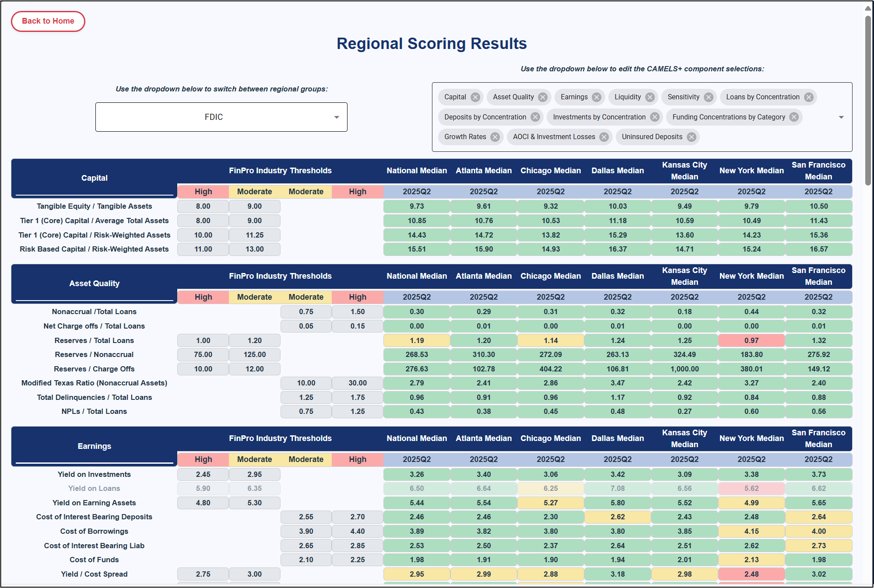
Task: Remove the Growth Rates chip
Action: (495, 137)
